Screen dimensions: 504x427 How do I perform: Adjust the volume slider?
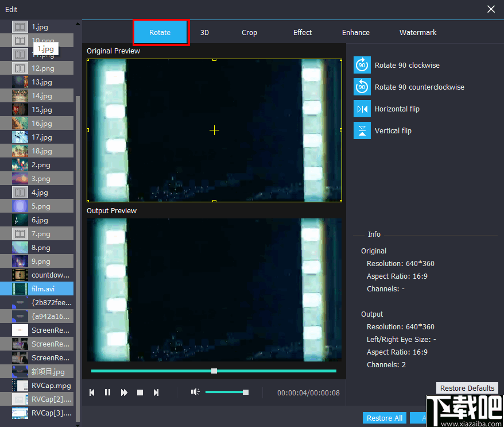click(x=227, y=391)
